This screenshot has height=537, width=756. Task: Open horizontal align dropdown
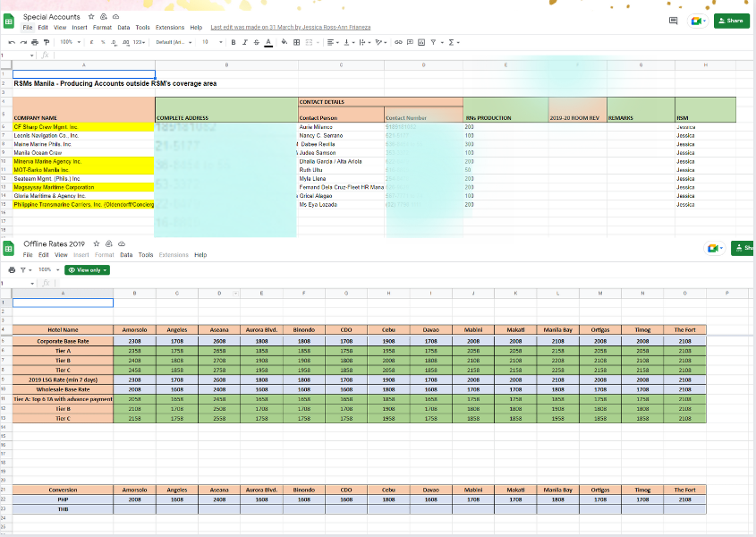(x=332, y=42)
